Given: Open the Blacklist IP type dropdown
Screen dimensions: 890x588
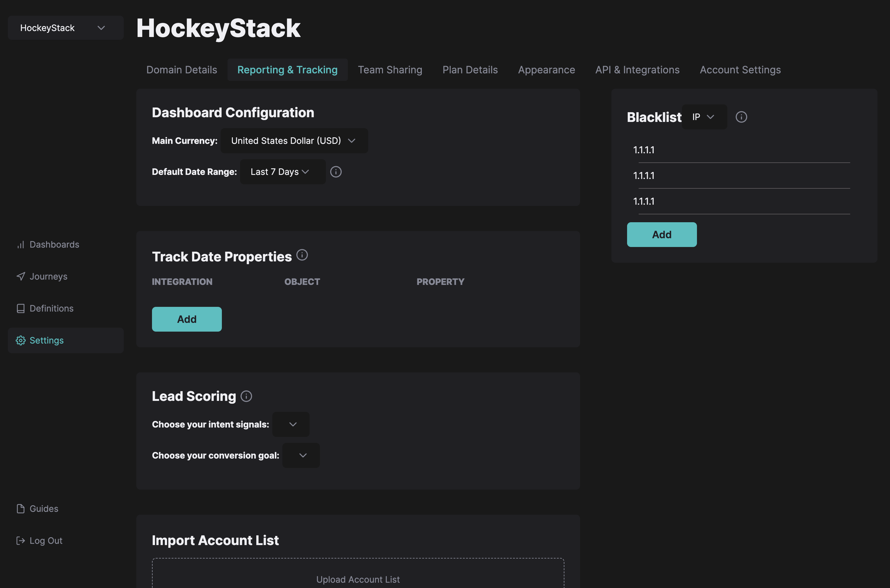Looking at the screenshot, I should (704, 117).
